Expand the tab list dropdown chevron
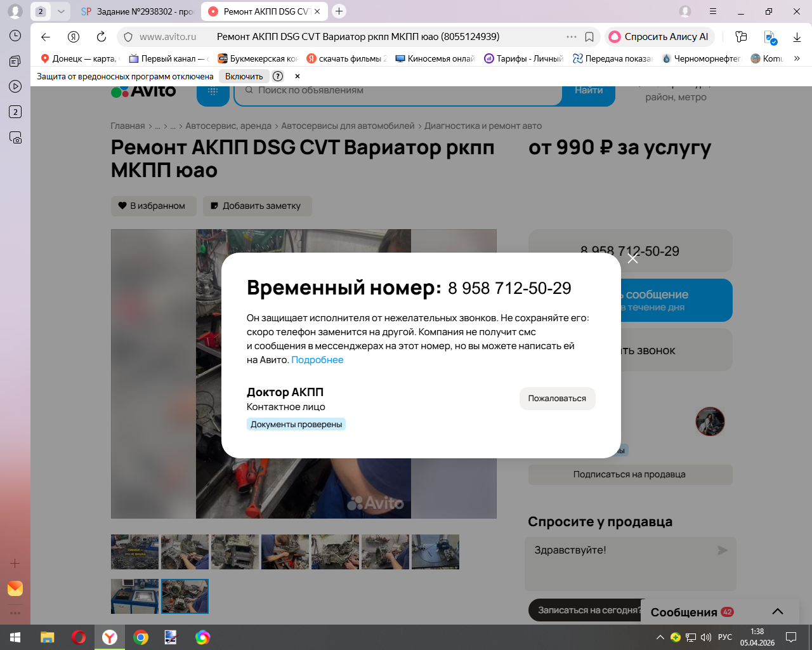Viewport: 812px width, 650px height. tap(61, 11)
